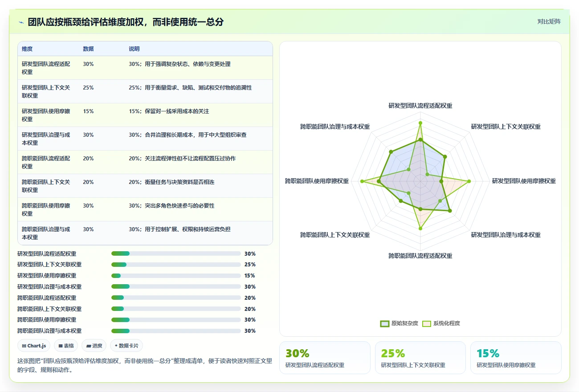Toggle the 系统化程度 legend item

point(441,323)
